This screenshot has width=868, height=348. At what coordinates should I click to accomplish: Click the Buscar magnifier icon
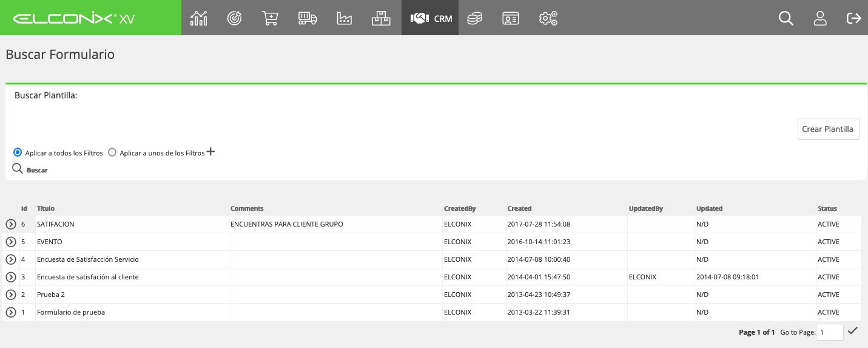[x=18, y=168]
